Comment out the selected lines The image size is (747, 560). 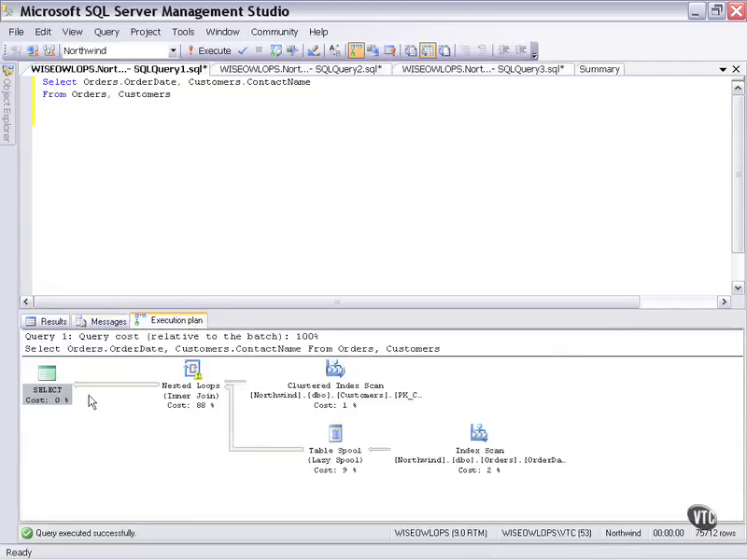pos(466,50)
